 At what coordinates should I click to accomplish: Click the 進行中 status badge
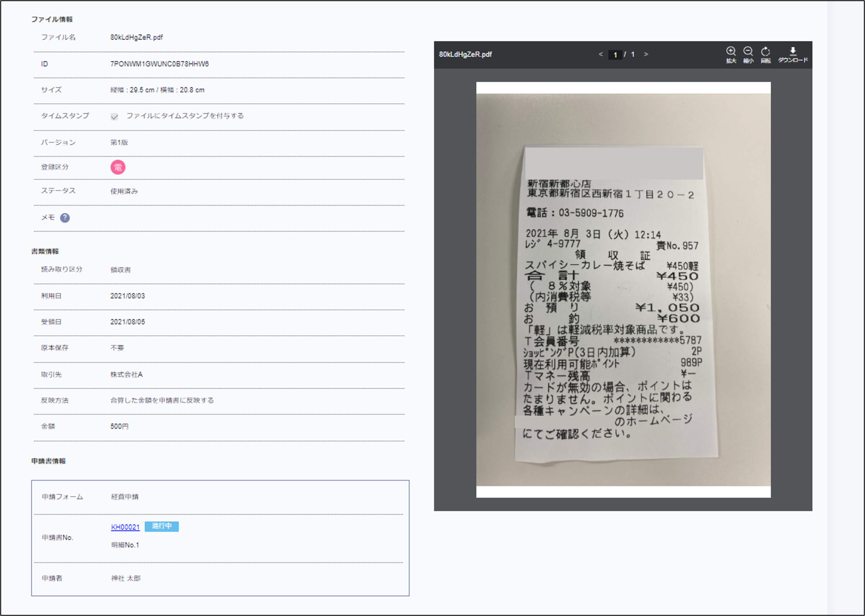(x=162, y=526)
